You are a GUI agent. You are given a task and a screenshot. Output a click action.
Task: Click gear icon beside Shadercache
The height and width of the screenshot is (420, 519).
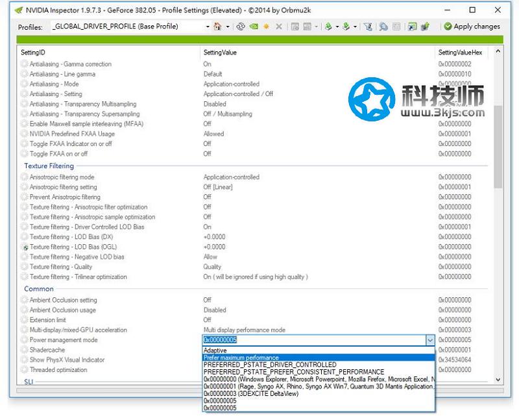coord(24,350)
